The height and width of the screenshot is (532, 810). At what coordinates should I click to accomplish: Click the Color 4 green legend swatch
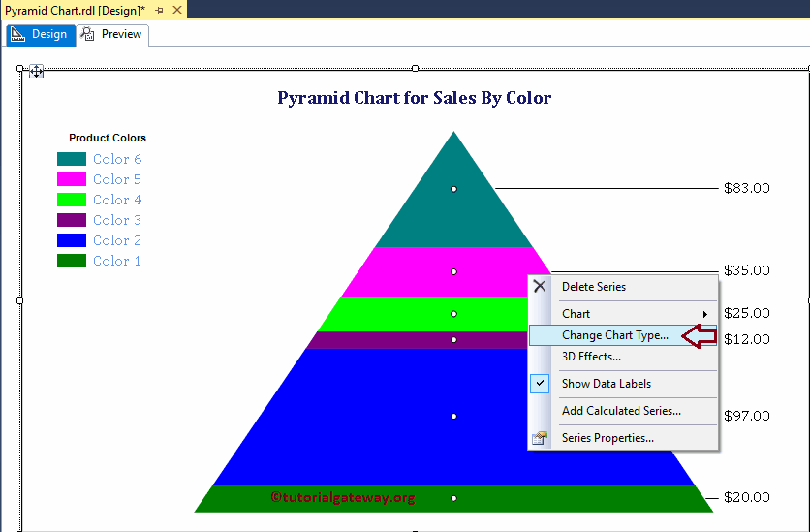tap(72, 200)
